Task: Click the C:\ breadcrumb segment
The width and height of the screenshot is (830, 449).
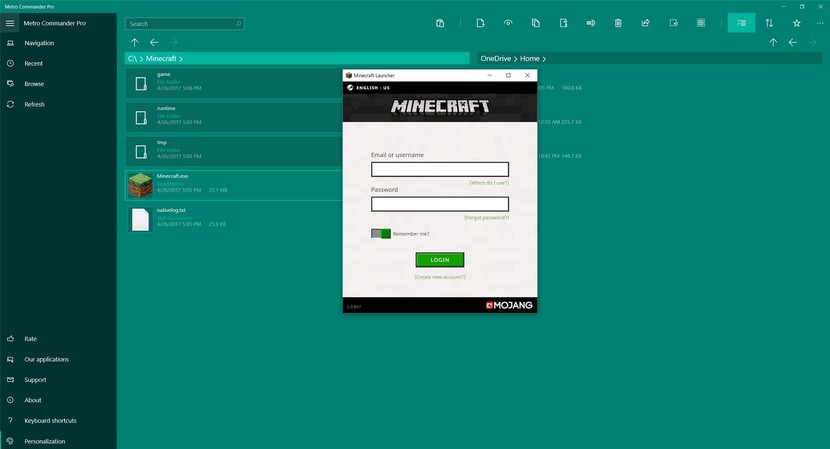Action: 132,59
